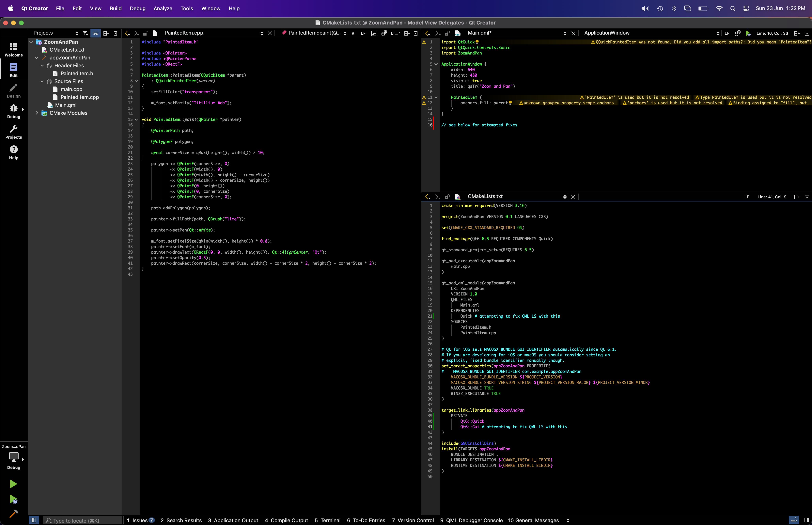Click the Build hammer icon
This screenshot has width=812, height=525.
[x=14, y=513]
